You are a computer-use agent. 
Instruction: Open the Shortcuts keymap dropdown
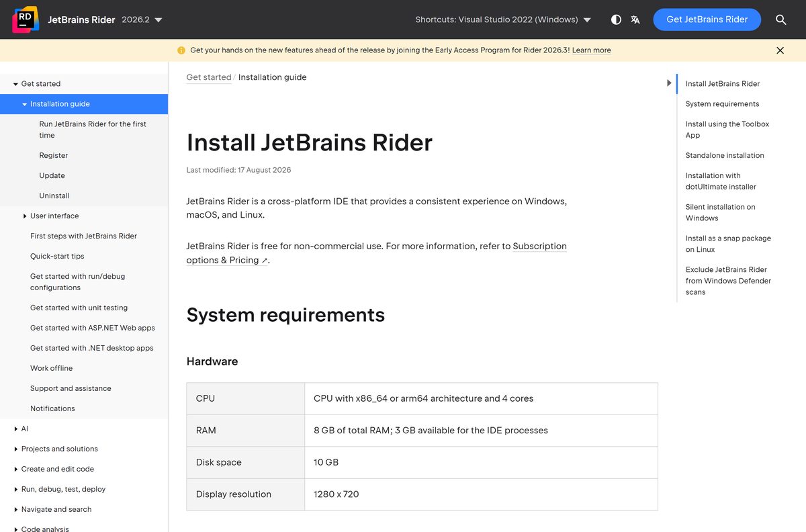coord(503,19)
